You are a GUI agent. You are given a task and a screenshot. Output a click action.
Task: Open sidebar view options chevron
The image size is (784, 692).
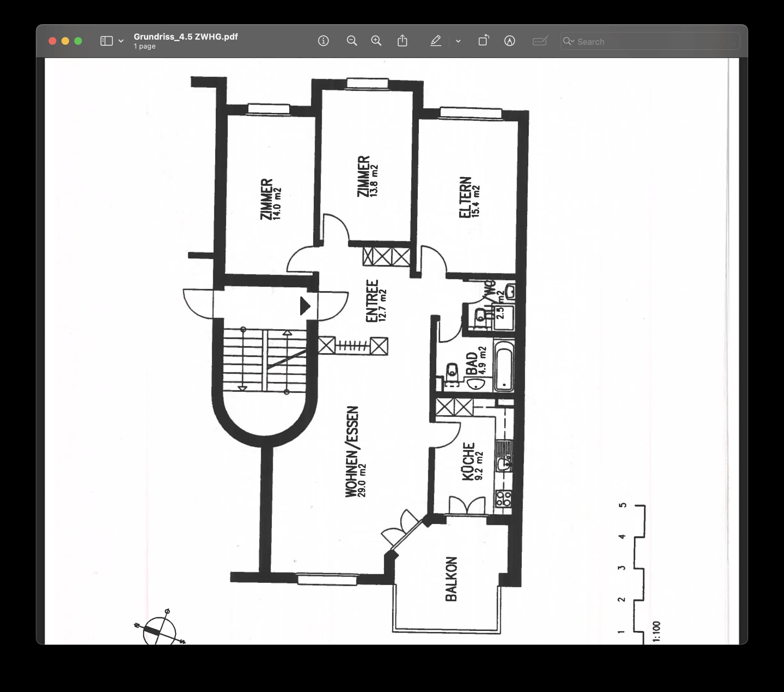(x=121, y=41)
